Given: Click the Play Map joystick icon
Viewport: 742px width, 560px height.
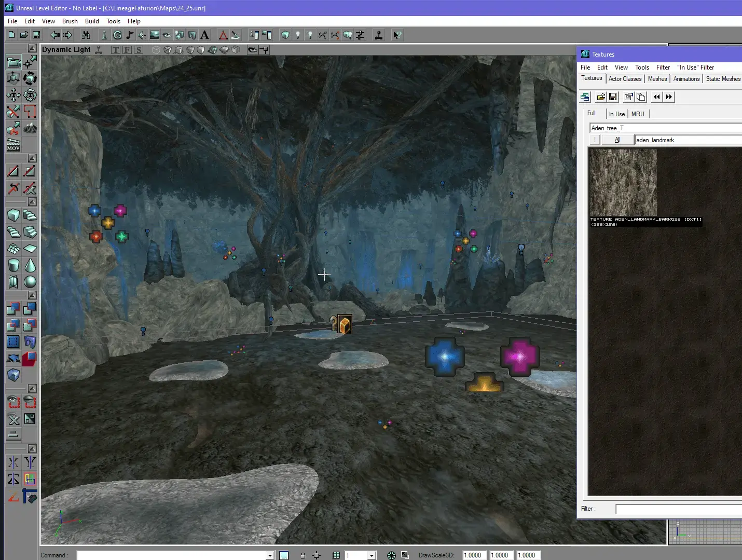Looking at the screenshot, I should click(x=379, y=35).
